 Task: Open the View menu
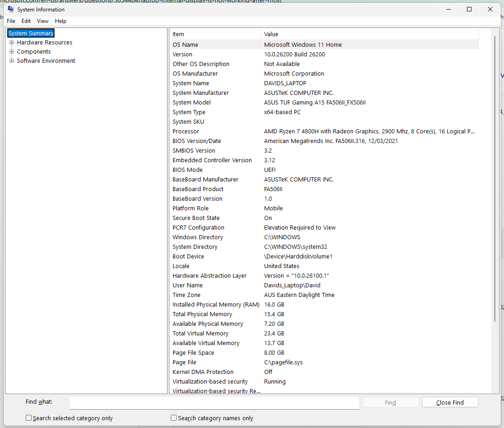(x=43, y=21)
